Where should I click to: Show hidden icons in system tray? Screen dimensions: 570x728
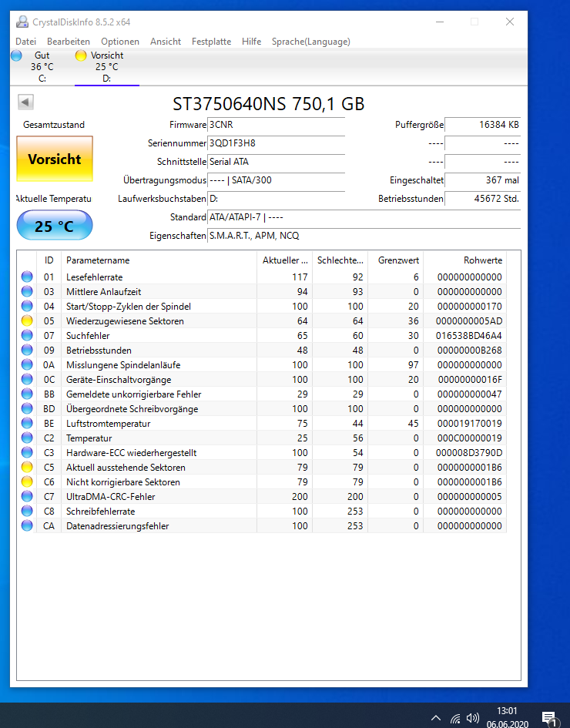[435, 718]
